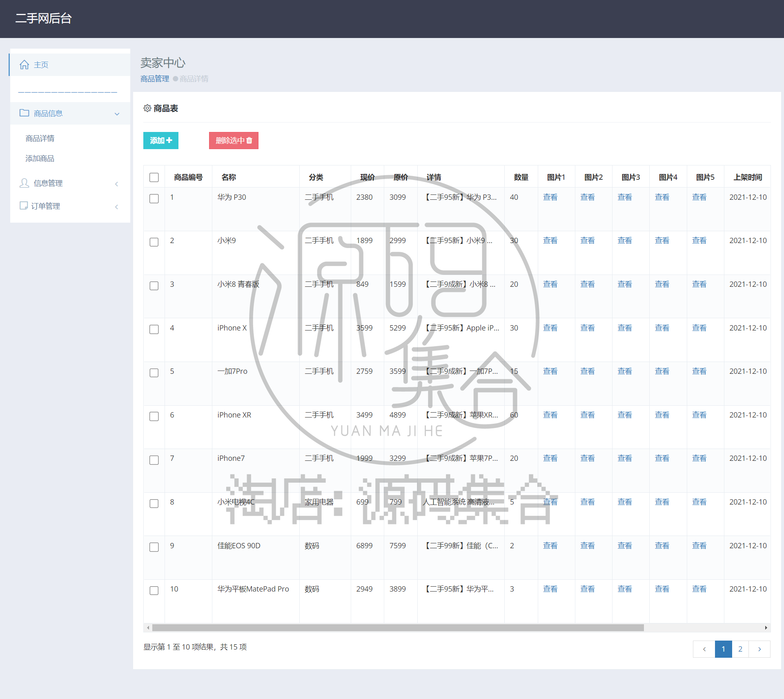View 图片3 for 小米电视4C
The height and width of the screenshot is (699, 784).
click(625, 502)
